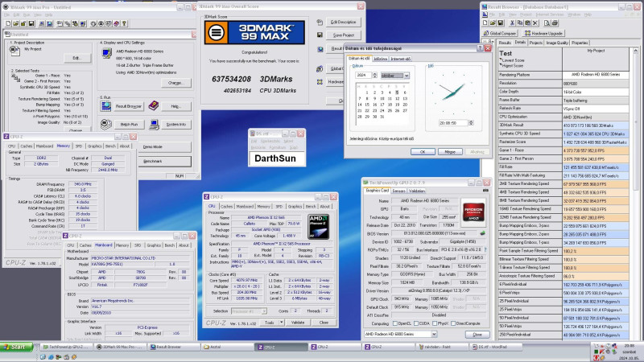Click New project icon in 3DMark toolbar
644x362 pixels.
8,24
